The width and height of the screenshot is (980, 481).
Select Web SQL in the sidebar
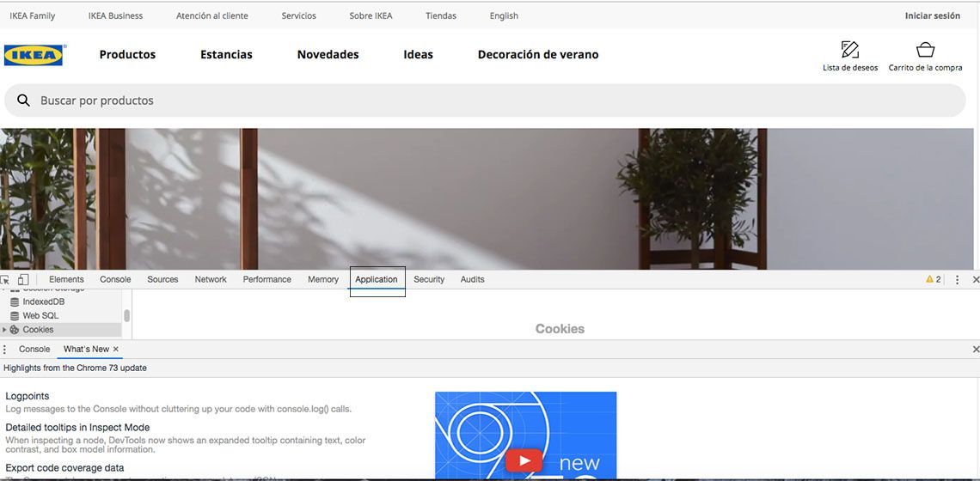tap(40, 315)
